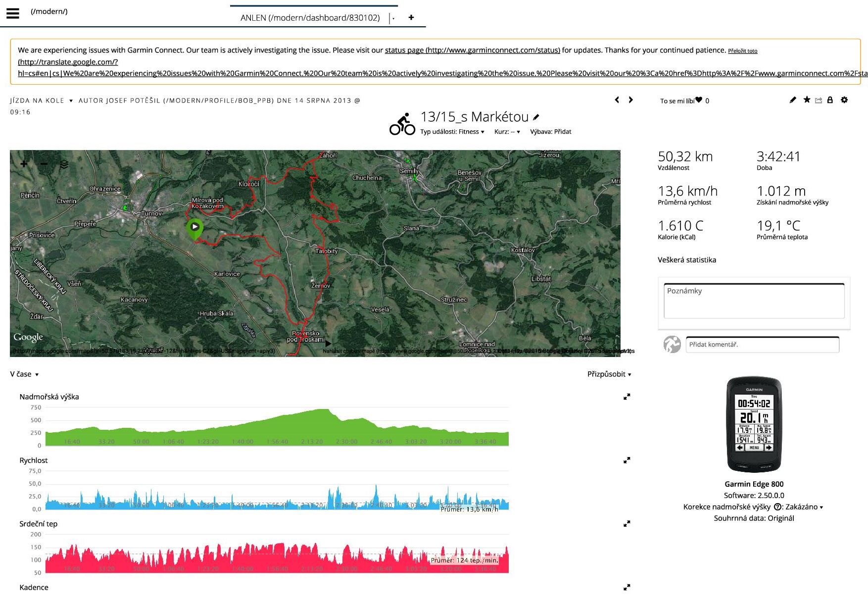Click the Přidat komentář input field

[x=762, y=345]
